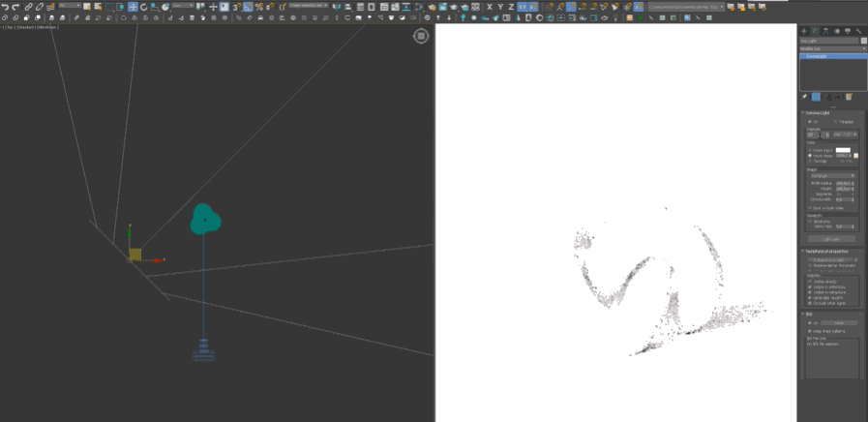
Task: Open Select by Name dialog
Action: [x=98, y=7]
